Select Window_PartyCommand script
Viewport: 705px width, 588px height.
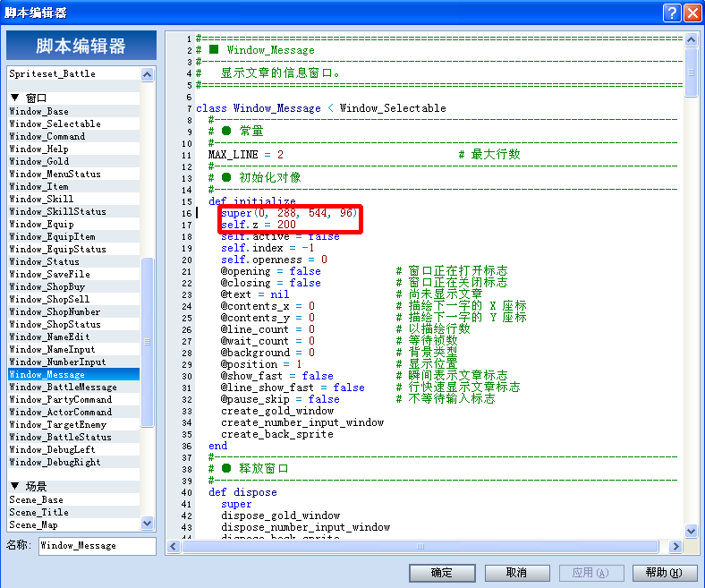74,399
